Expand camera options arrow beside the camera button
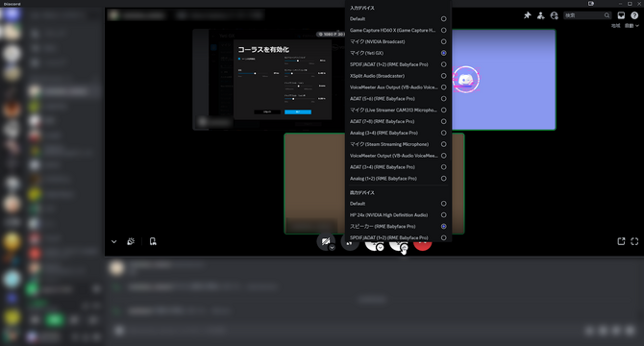Viewport: 644px width, 346px height. (x=332, y=248)
